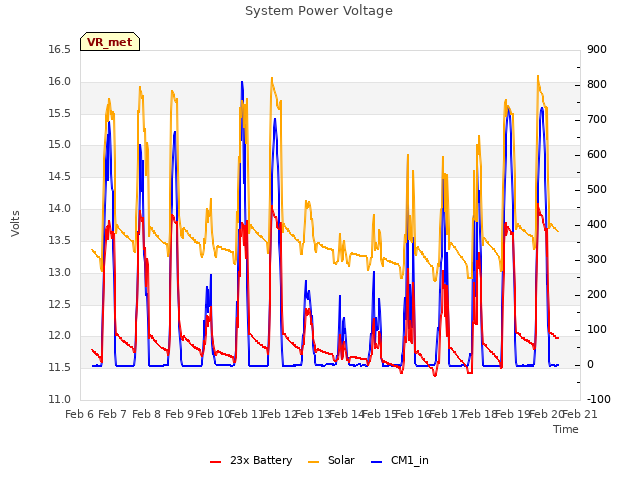Click the 15.0 left axis value

tap(60, 145)
